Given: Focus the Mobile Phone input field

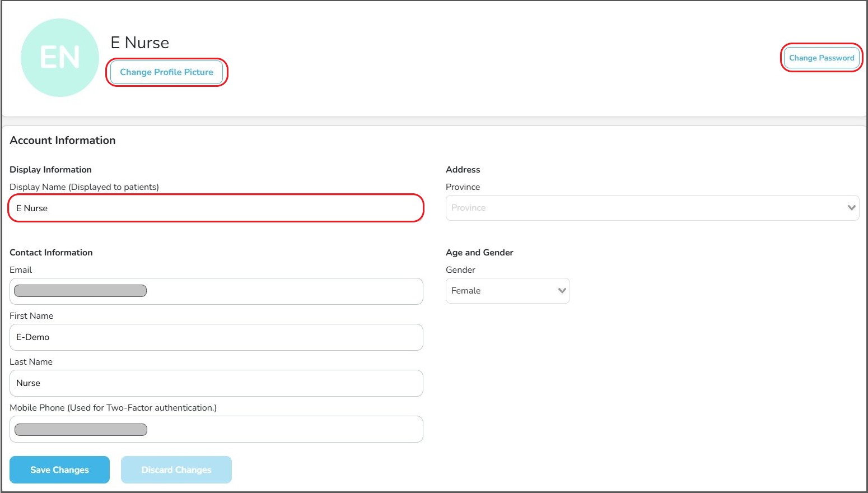Looking at the screenshot, I should coord(280,430).
